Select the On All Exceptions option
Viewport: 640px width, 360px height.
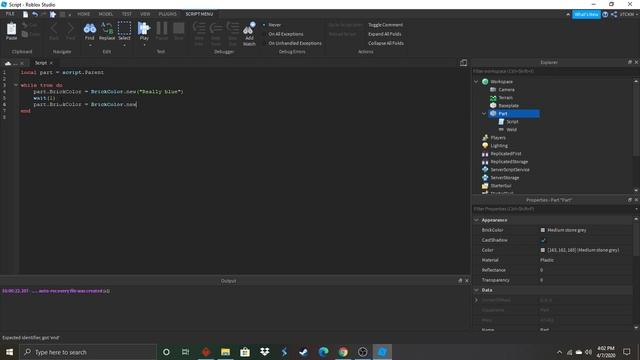[286, 34]
